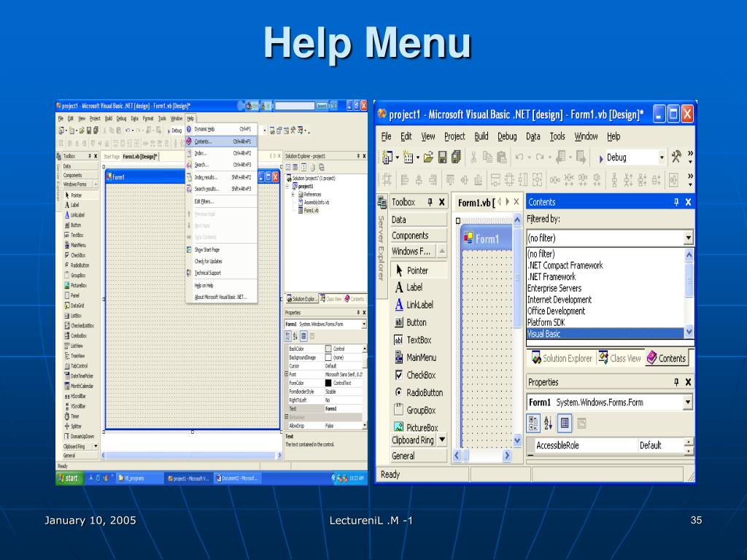
Task: Toggle Categorized view in right Properties panel
Action: [x=533, y=423]
